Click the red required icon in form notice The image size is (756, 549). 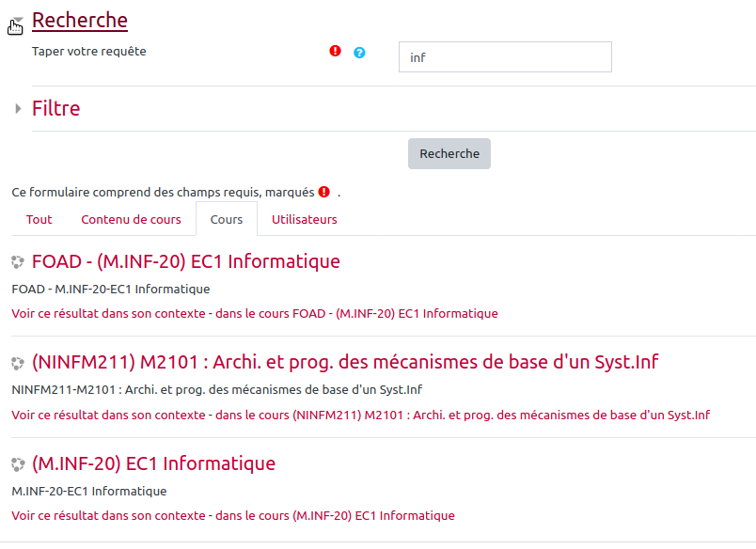tap(323, 192)
